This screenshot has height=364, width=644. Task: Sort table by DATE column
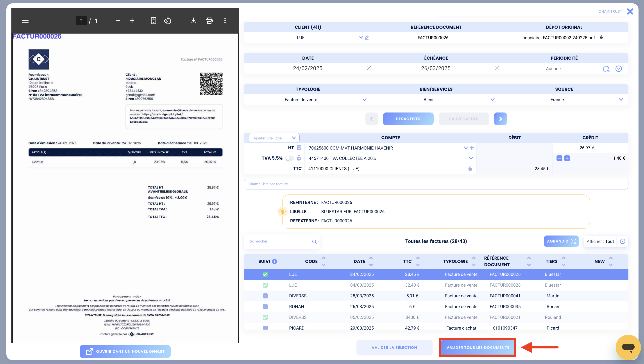(x=371, y=261)
